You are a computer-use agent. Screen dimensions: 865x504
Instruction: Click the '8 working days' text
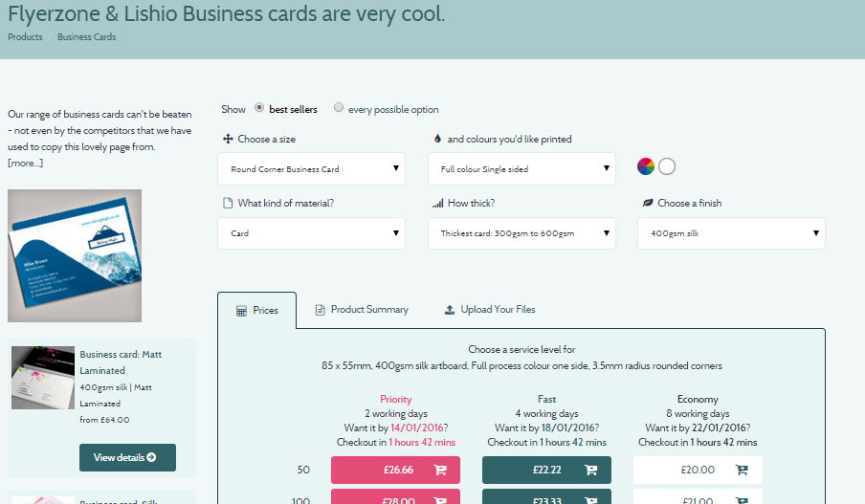click(x=698, y=413)
